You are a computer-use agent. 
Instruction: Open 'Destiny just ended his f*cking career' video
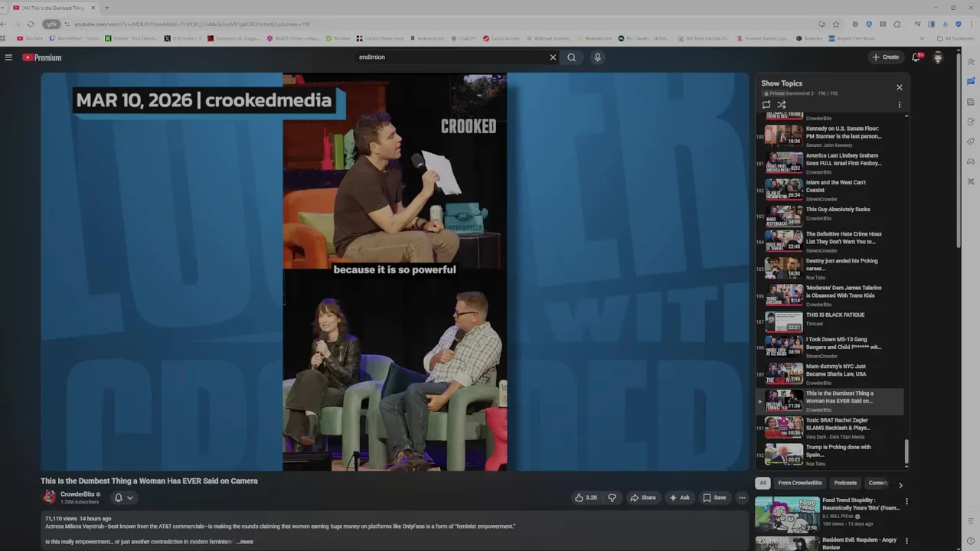tap(830, 269)
